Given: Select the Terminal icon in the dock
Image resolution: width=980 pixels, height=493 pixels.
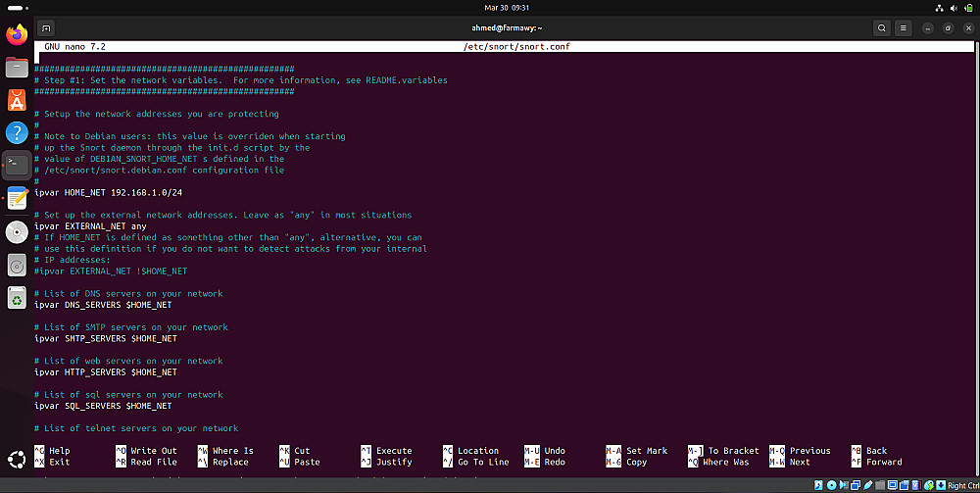Looking at the screenshot, I should pyautogui.click(x=17, y=166).
